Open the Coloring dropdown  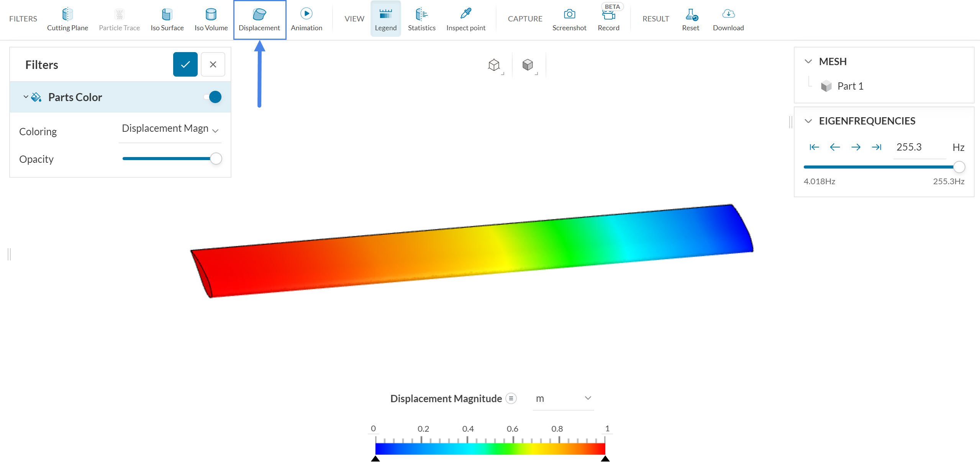(170, 129)
